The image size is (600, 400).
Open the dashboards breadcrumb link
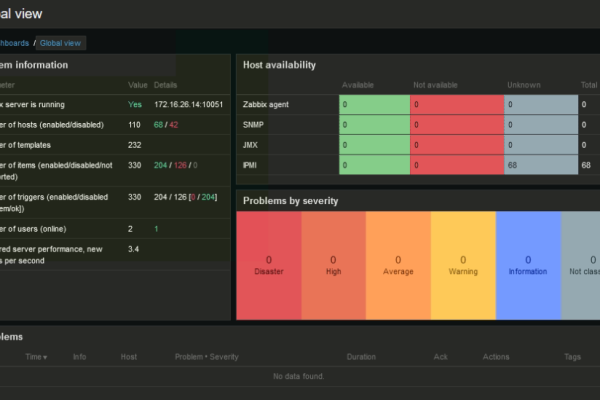(14, 43)
